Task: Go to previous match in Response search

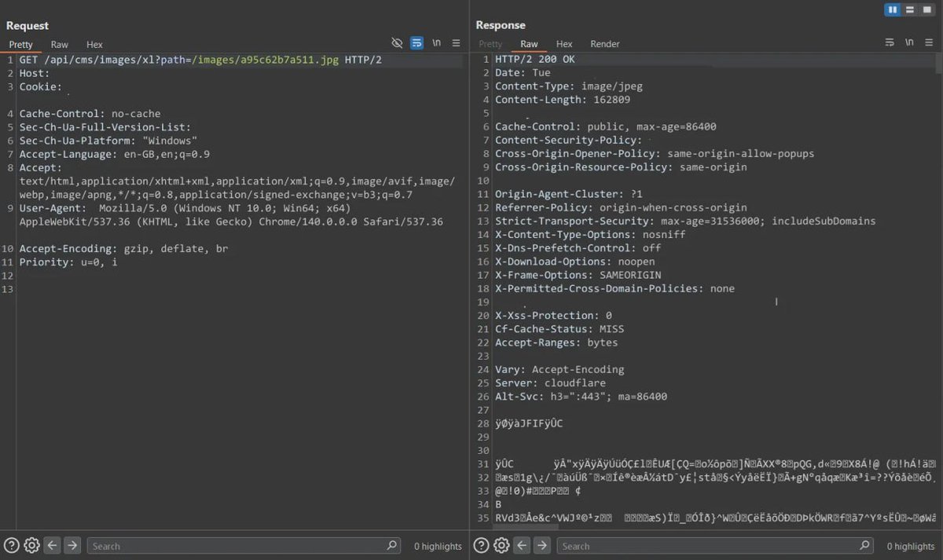Action: tap(522, 545)
